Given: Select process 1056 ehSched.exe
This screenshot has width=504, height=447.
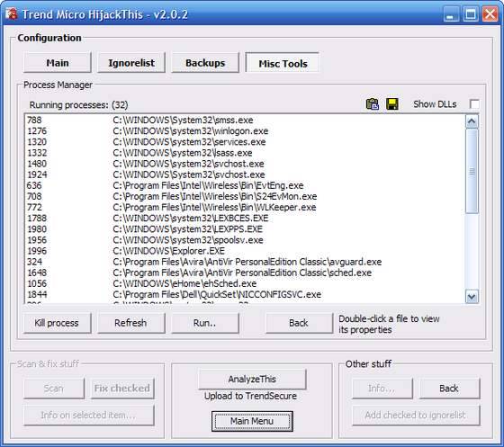Looking at the screenshot, I should click(x=245, y=284).
